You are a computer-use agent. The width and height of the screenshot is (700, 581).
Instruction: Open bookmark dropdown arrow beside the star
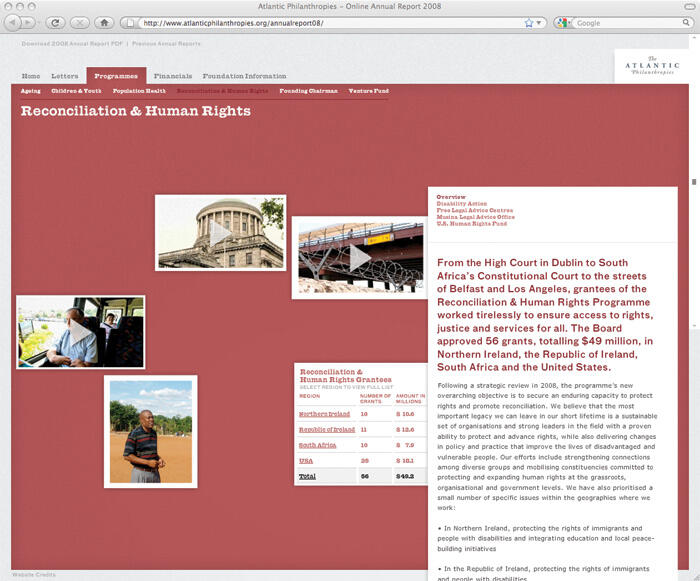pos(538,23)
